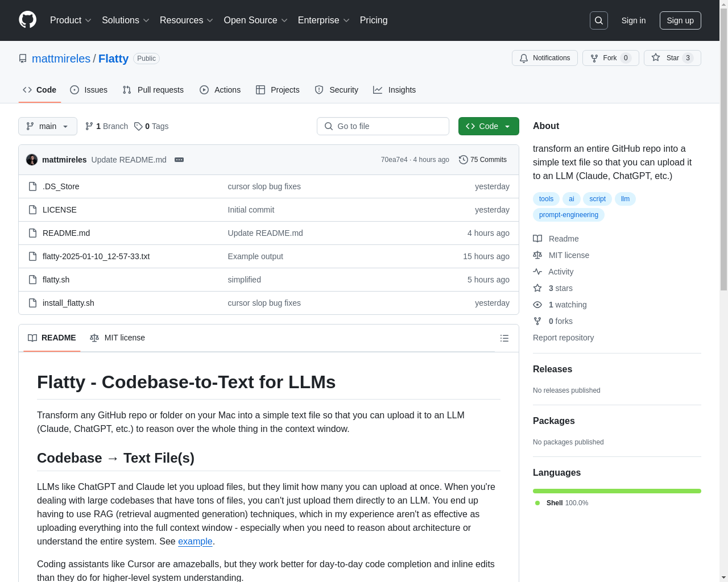Switch to README tab in file viewer
The width and height of the screenshot is (728, 582).
(x=52, y=338)
